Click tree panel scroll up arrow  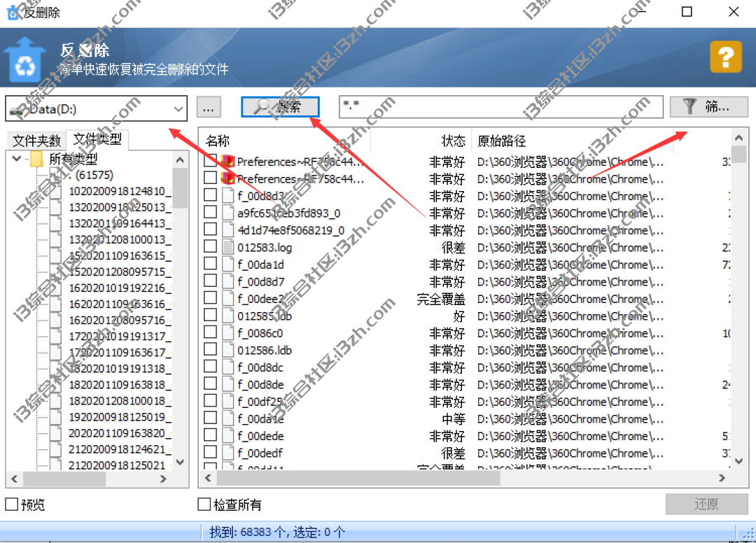tap(180, 160)
